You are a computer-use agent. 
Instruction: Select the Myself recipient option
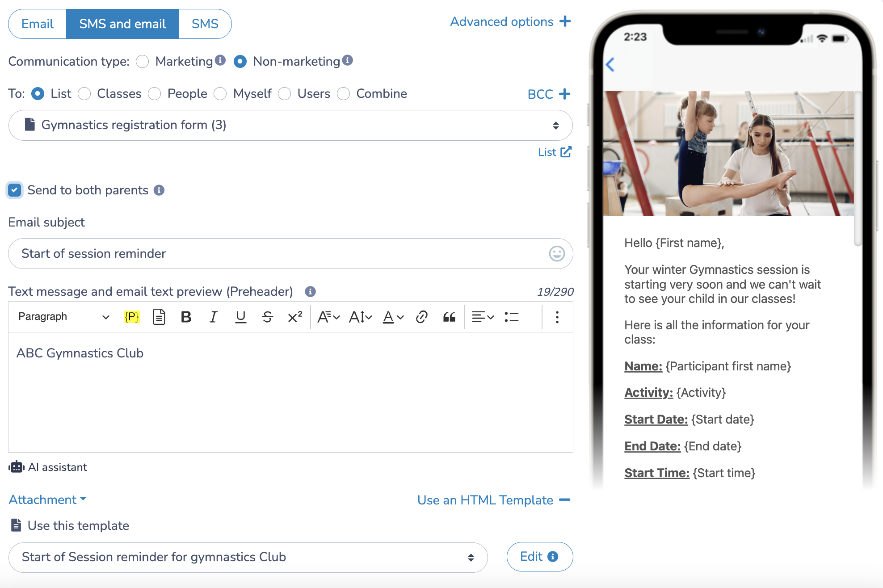tap(220, 94)
